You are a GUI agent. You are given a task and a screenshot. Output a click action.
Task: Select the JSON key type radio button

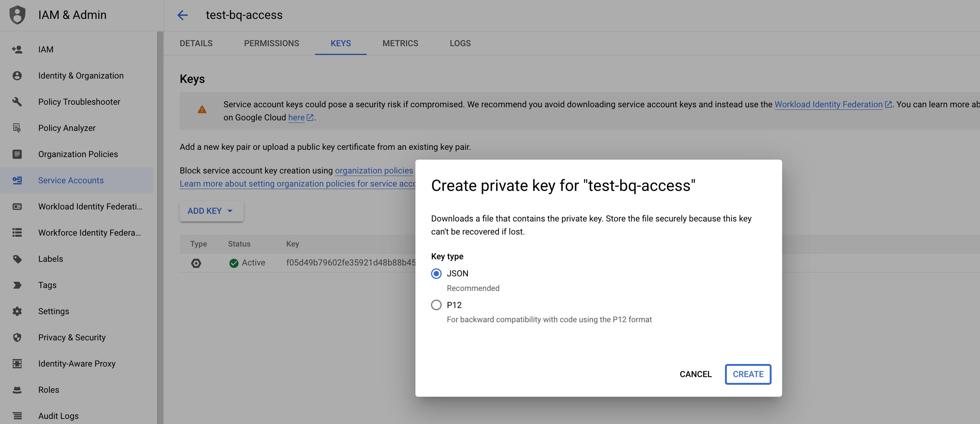436,273
